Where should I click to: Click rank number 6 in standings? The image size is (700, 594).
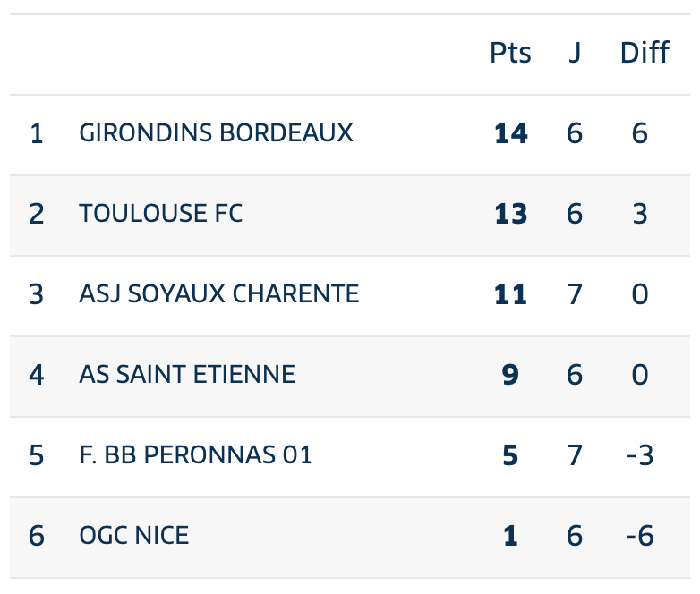click(x=37, y=536)
